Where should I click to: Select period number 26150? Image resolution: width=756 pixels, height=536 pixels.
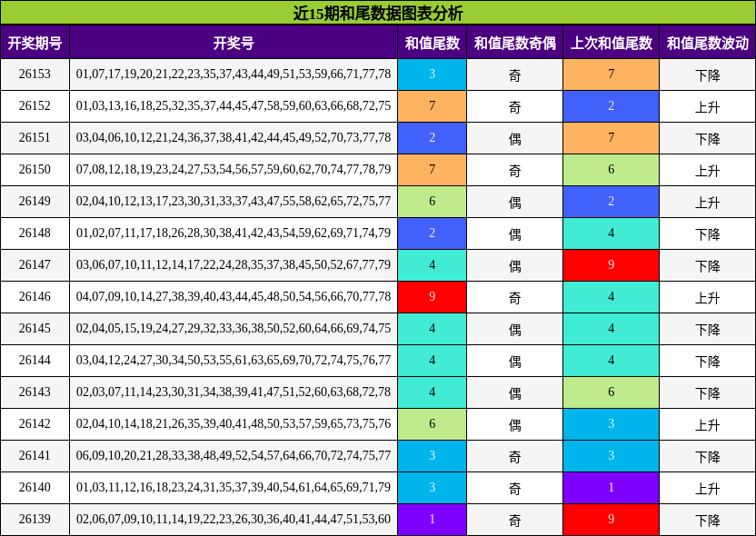[x=35, y=170]
